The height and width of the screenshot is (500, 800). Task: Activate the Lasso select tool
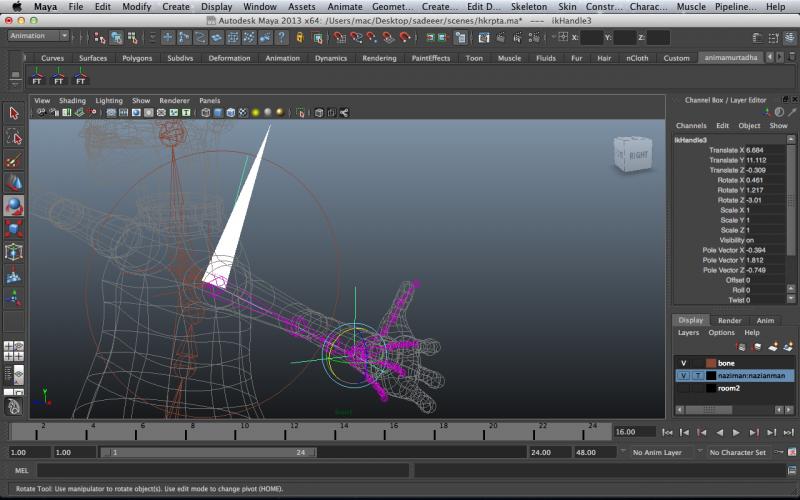[x=14, y=136]
